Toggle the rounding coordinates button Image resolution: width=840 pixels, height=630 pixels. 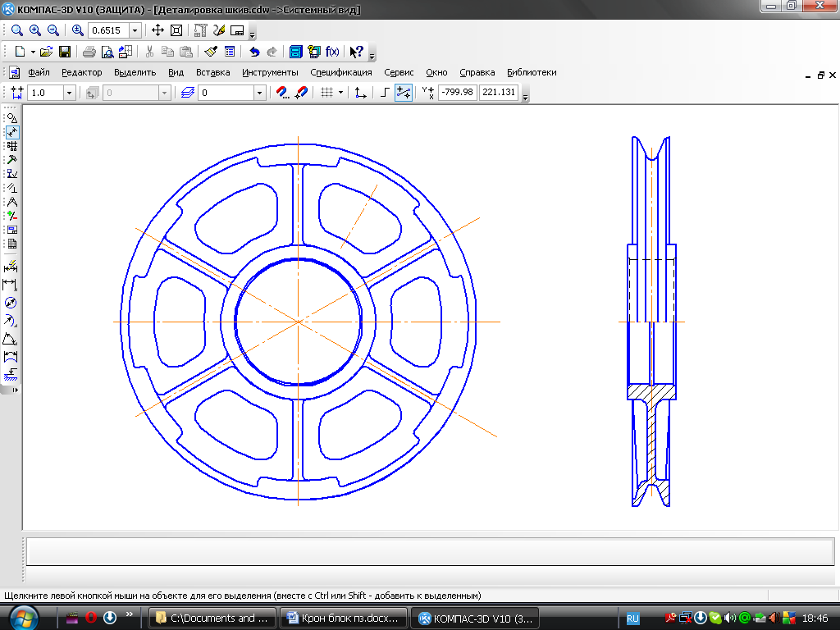pyautogui.click(x=403, y=93)
